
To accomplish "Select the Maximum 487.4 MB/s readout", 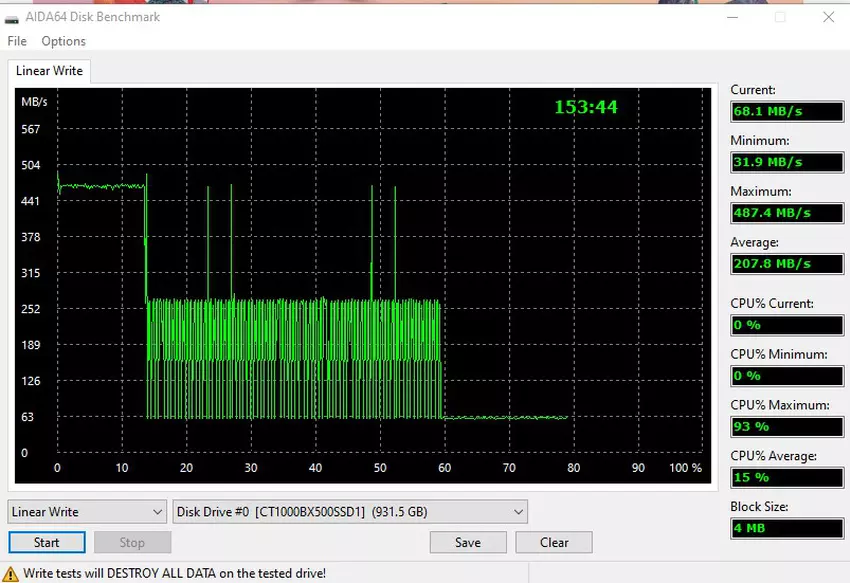I will click(x=786, y=213).
